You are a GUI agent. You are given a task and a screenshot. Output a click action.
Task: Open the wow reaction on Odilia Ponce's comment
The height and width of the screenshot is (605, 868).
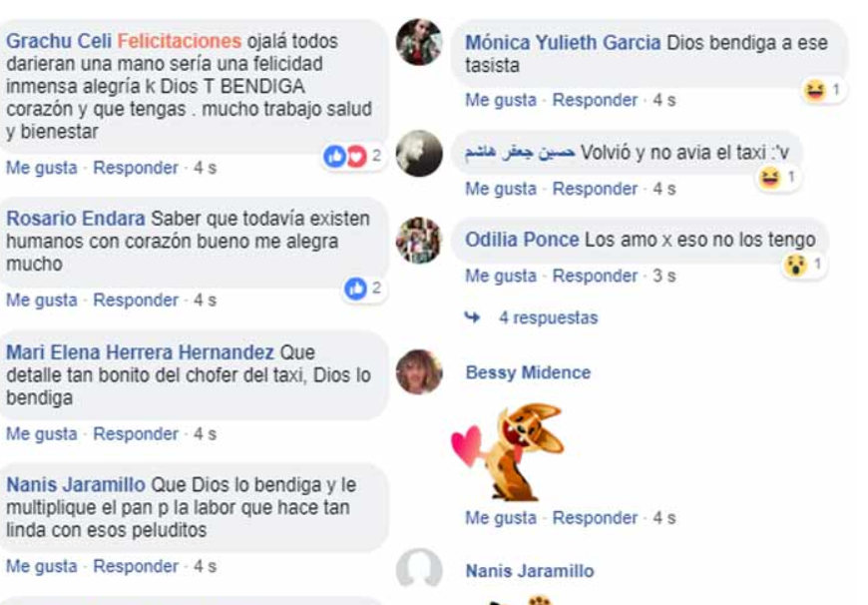[x=804, y=265]
